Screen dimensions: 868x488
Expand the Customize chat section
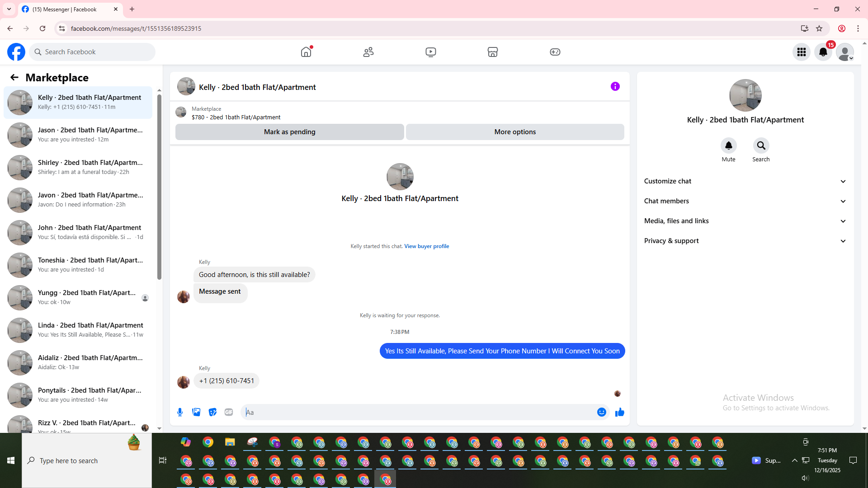pyautogui.click(x=745, y=181)
